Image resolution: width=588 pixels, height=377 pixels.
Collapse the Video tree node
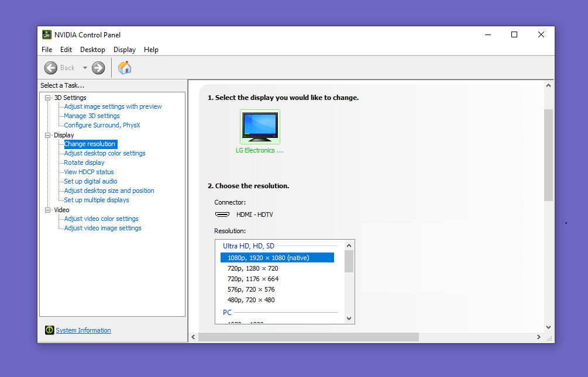[47, 210]
